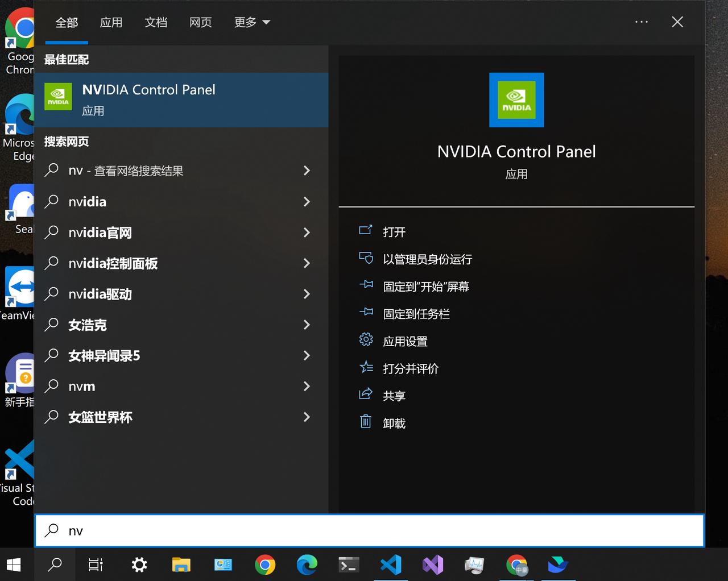
Task: Switch to the 文档 tab
Action: (x=156, y=22)
